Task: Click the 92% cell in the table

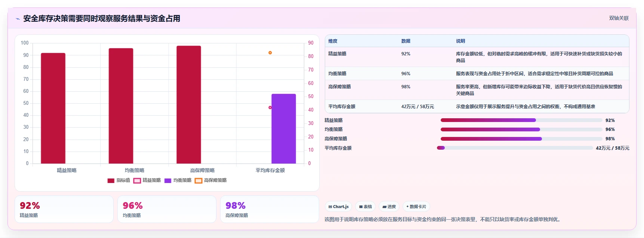Action: pyautogui.click(x=406, y=54)
